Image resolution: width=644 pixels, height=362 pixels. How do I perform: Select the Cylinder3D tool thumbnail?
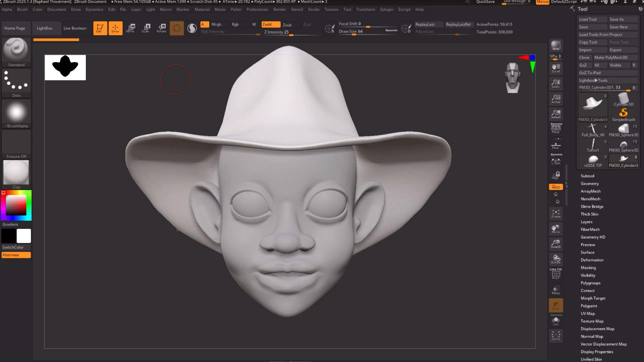tap(624, 100)
